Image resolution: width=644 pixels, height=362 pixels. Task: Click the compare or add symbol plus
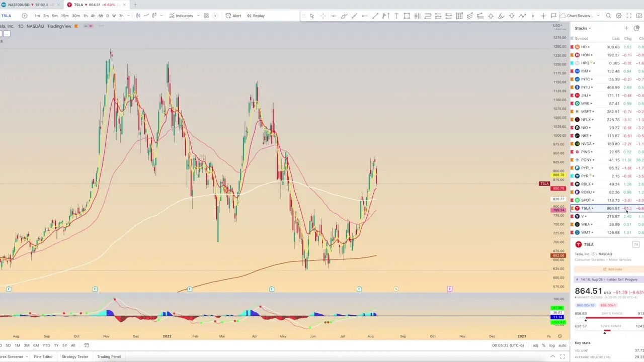25,16
